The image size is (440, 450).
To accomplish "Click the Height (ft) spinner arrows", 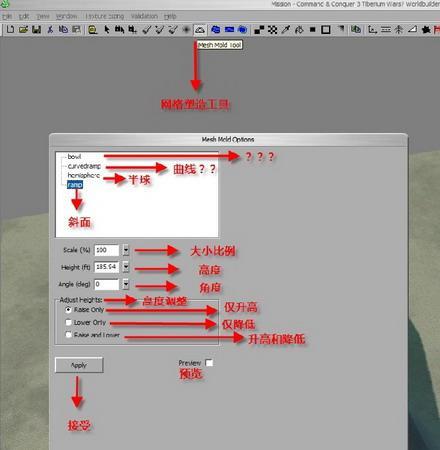I will coord(126,267).
